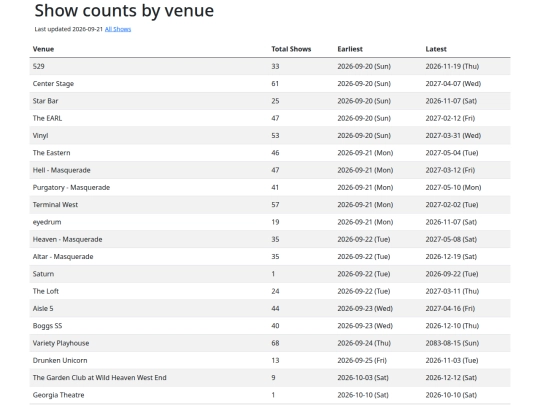
Task: Click the total shows count 9 for Garden Club
Action: 273,377
